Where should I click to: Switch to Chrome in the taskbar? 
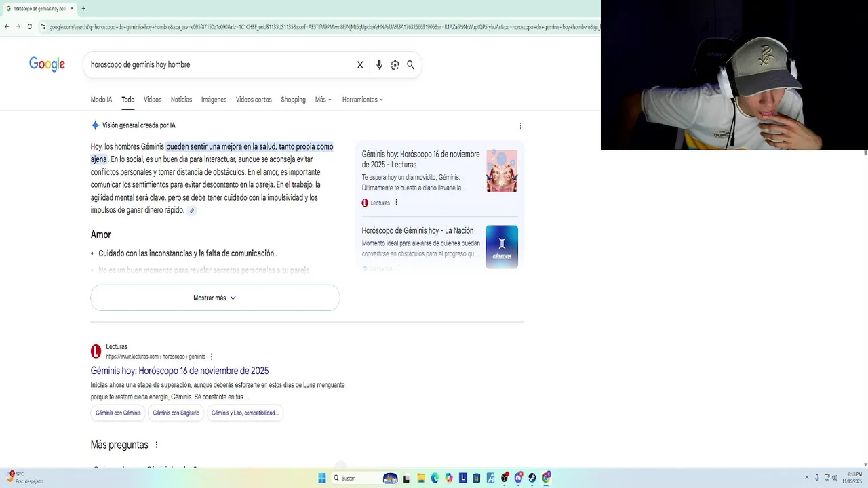coord(547,478)
